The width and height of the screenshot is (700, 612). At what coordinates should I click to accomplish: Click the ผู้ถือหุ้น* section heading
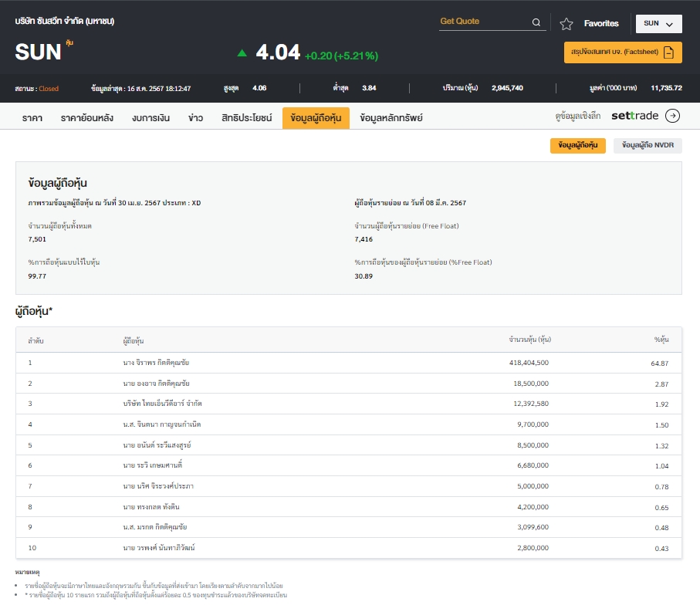(34, 311)
